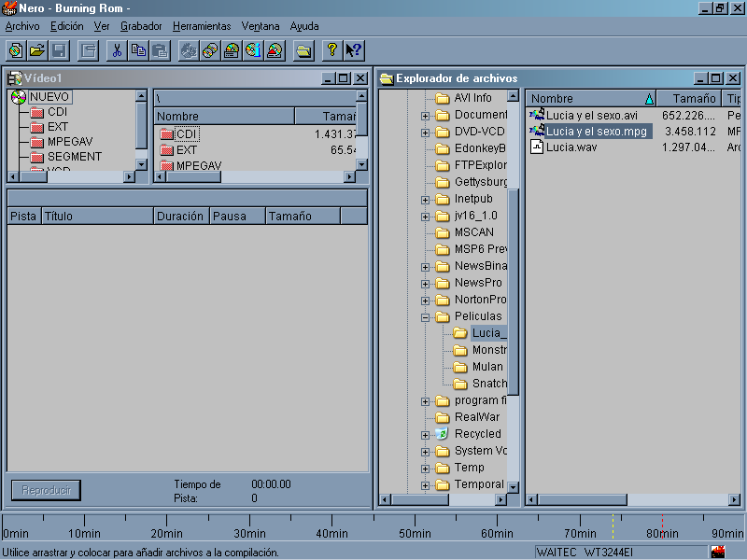
Task: Click the Título column header in track list
Action: coord(96,216)
